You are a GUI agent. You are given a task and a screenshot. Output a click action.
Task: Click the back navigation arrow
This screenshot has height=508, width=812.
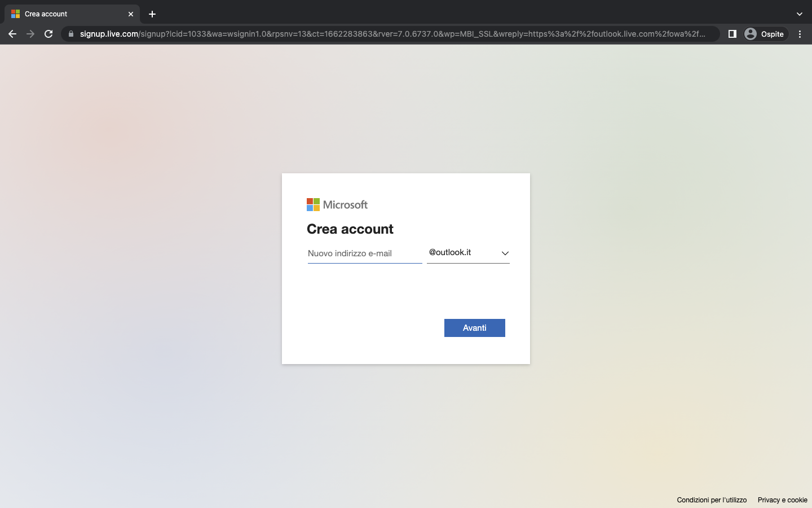point(12,34)
